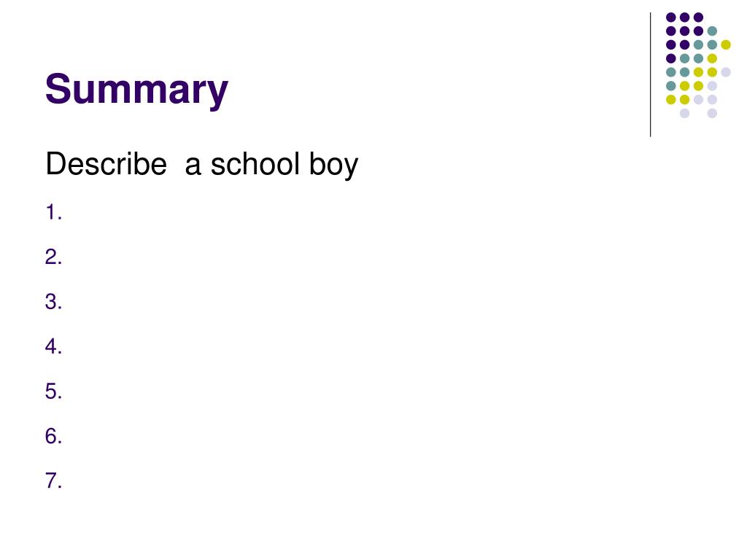Select the 'Describe a school boy' heading
This screenshot has height=560, width=747.
pos(201,165)
